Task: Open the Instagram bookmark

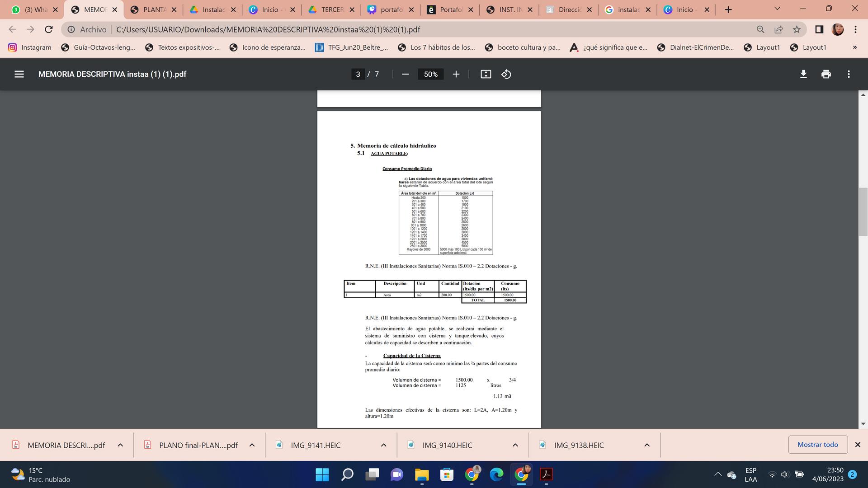Action: click(x=30, y=47)
